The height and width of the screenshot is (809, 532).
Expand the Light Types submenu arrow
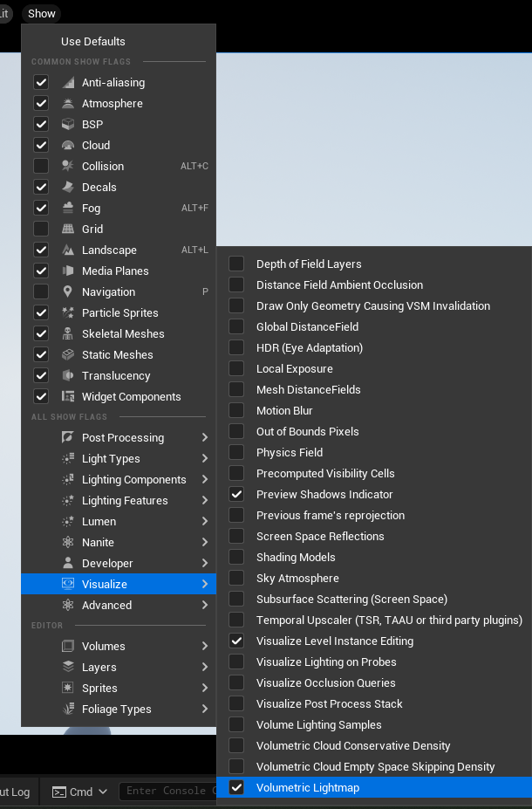click(x=205, y=459)
